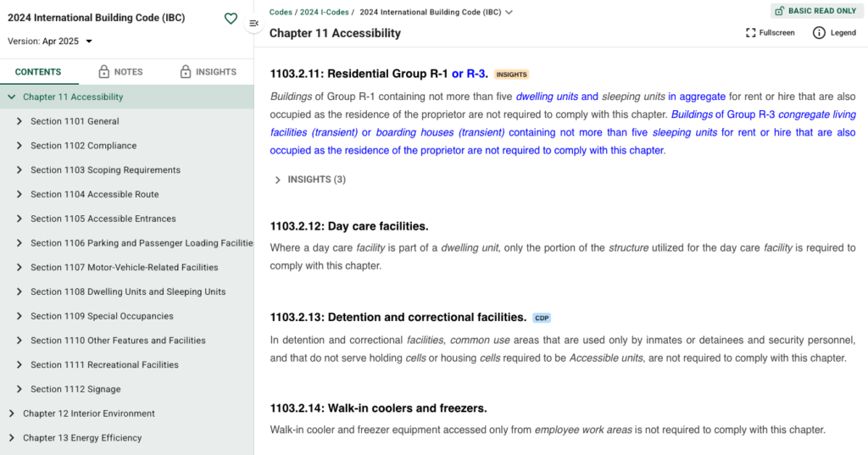Click the heart favorite icon
Screen dimensions: 868x455
click(231, 19)
